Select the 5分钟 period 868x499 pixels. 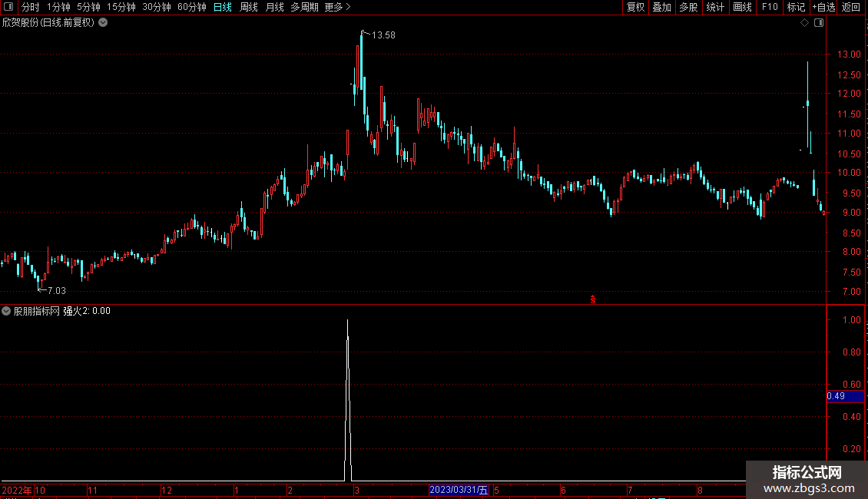[x=88, y=7]
